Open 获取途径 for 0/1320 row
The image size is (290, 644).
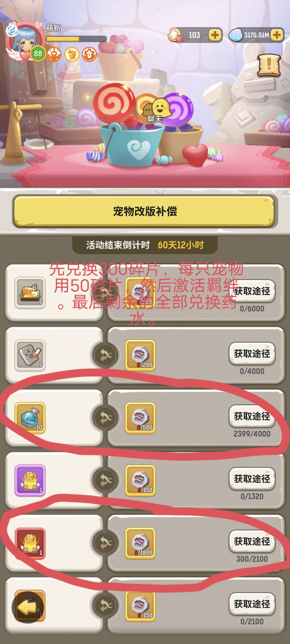252,479
